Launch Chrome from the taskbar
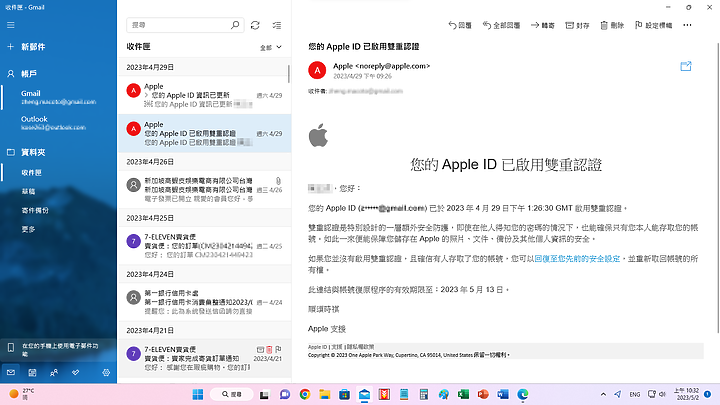This screenshot has width=720, height=405. coord(304,394)
